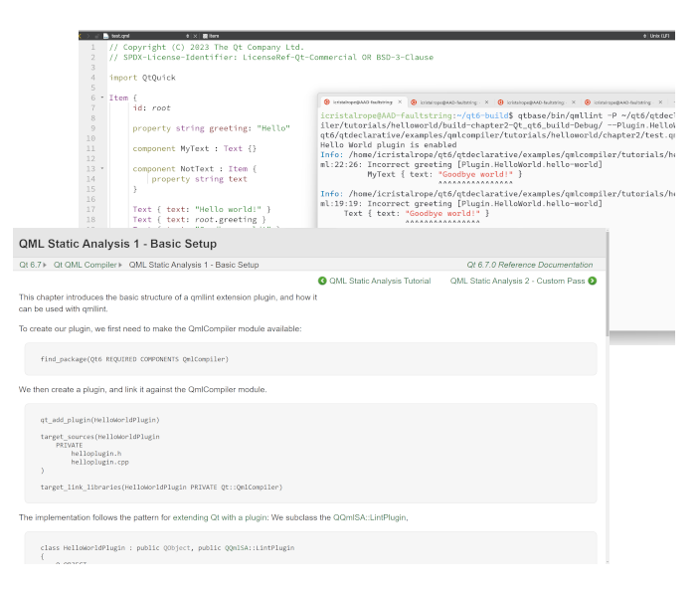Screen dimensions: 700x591
Task: Click the target_link_libraries code line
Action: click(x=162, y=487)
